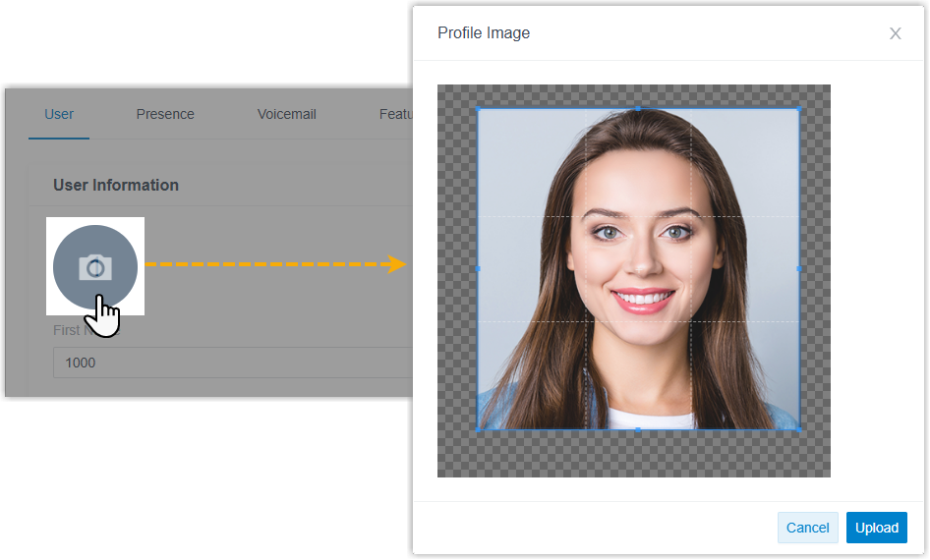Viewport: 930px width, 560px height.
Task: Click the First Name field containing 1000
Action: click(231, 363)
